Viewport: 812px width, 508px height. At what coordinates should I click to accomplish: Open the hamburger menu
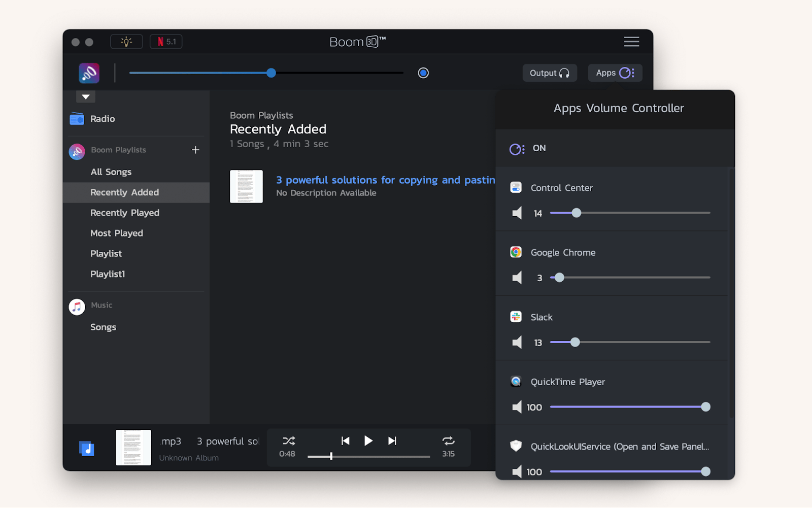(x=631, y=42)
